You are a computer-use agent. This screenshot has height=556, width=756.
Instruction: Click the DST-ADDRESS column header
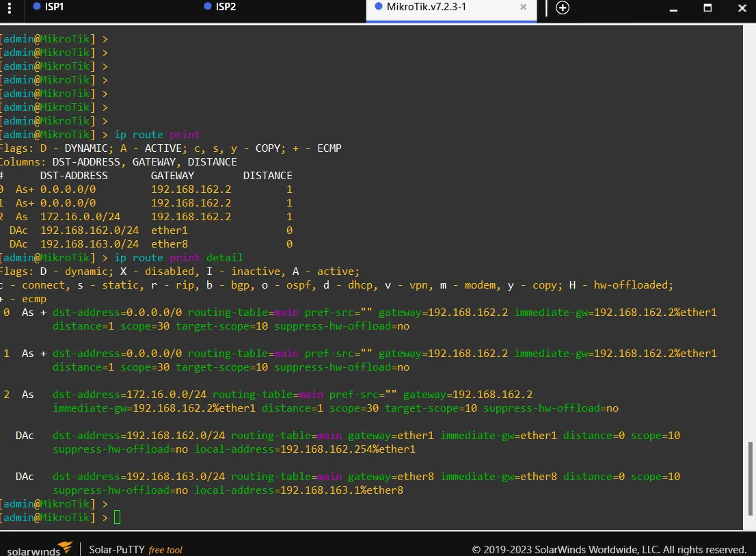(74, 176)
